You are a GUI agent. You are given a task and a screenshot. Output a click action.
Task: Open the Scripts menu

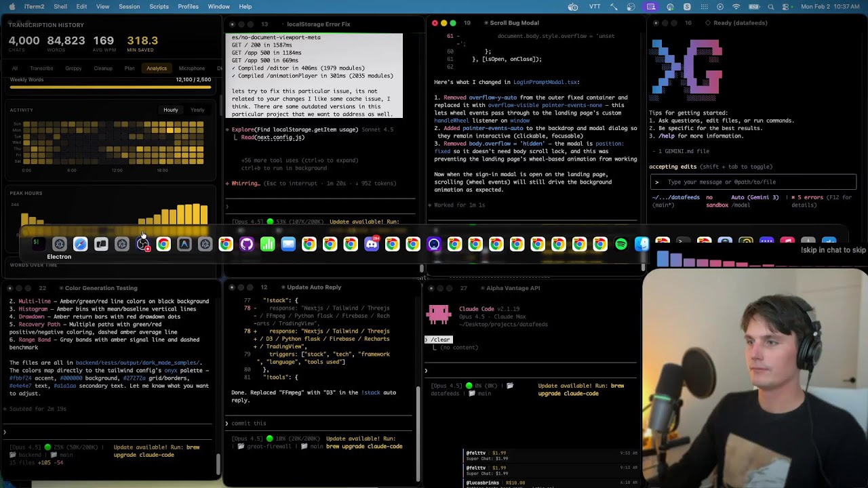point(159,7)
